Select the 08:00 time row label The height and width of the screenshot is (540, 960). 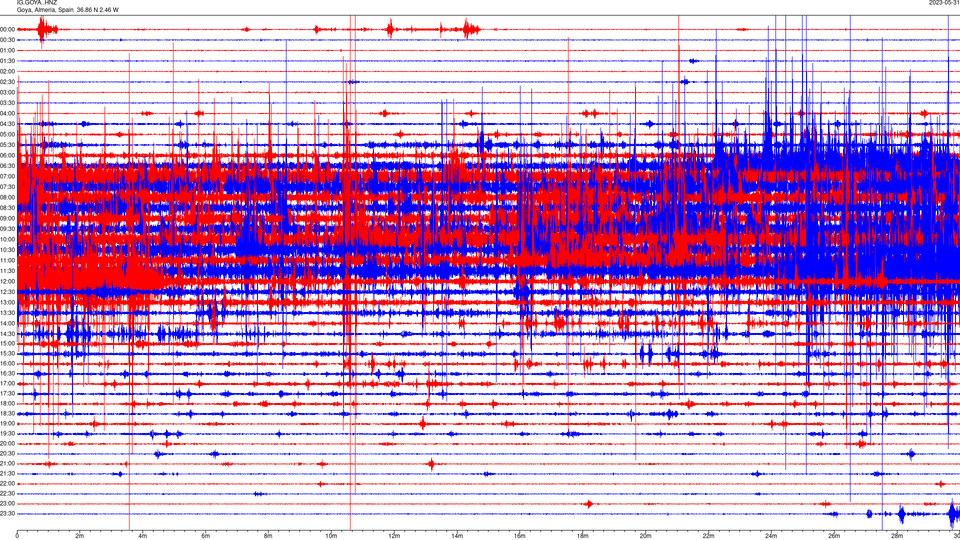click(x=7, y=197)
